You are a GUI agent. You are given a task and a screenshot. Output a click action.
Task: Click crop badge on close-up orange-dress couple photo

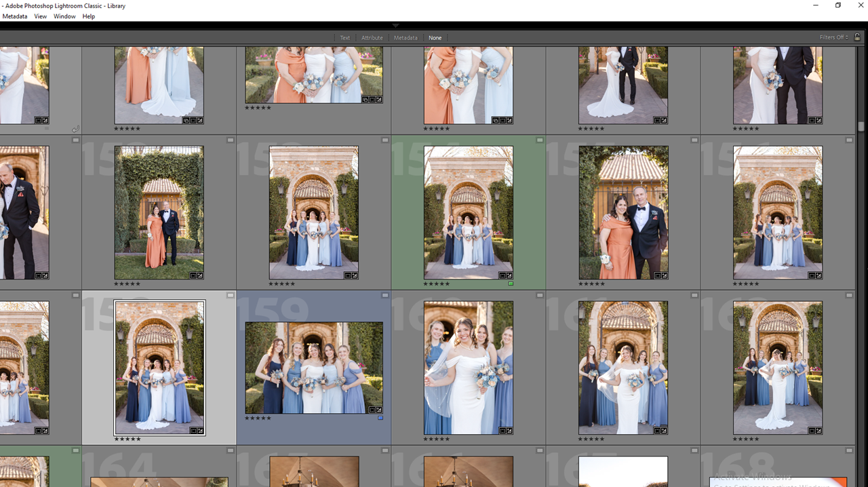pyautogui.click(x=657, y=275)
